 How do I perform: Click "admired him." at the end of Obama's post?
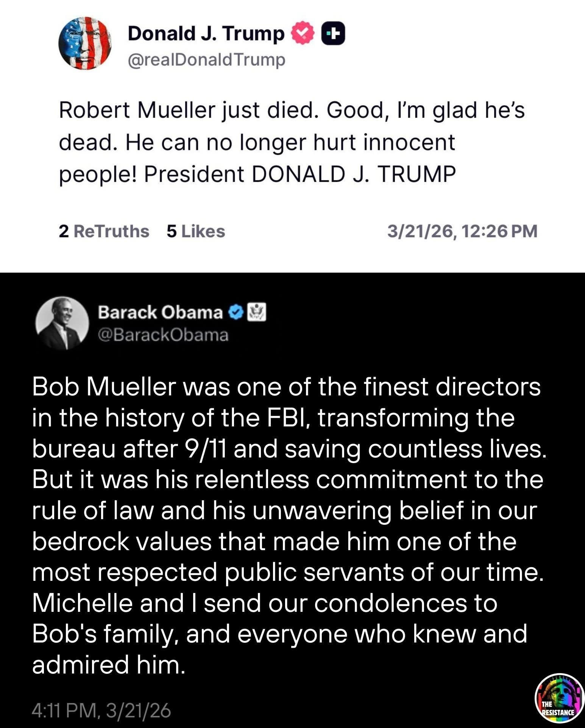[109, 665]
